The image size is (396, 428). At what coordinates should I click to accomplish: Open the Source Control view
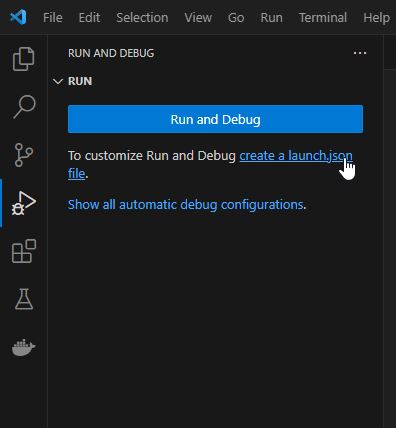(x=24, y=155)
